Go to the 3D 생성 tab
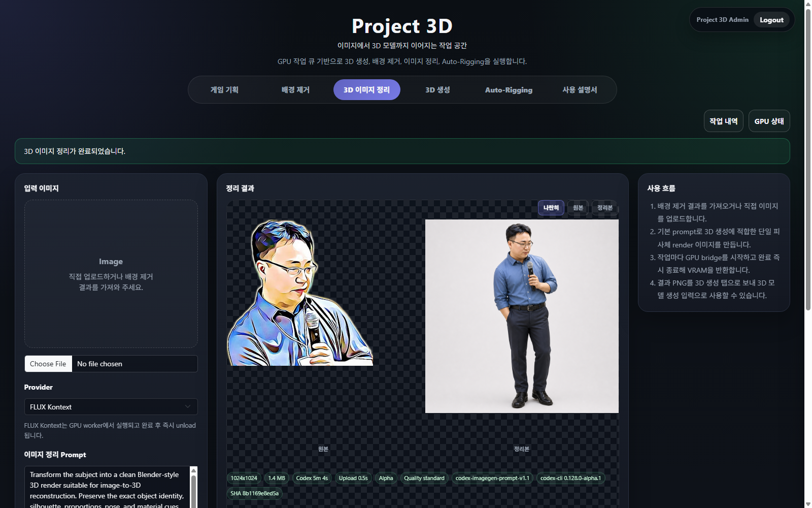Image resolution: width=812 pixels, height=508 pixels. pyautogui.click(x=437, y=90)
